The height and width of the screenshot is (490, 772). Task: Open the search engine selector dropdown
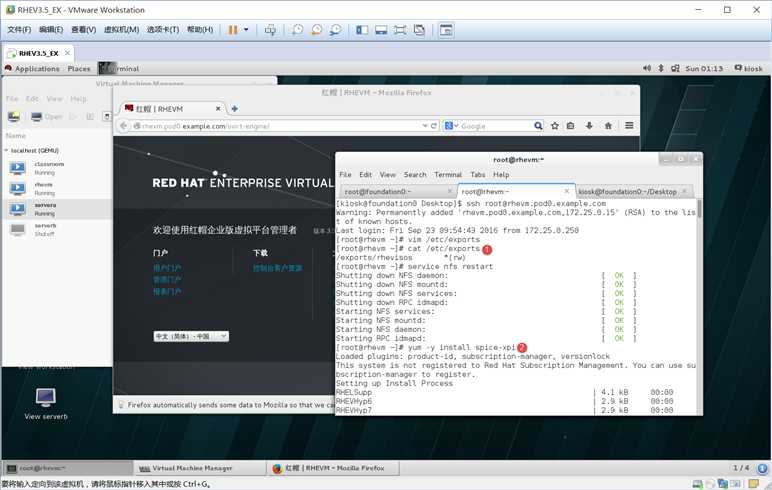pyautogui.click(x=451, y=126)
